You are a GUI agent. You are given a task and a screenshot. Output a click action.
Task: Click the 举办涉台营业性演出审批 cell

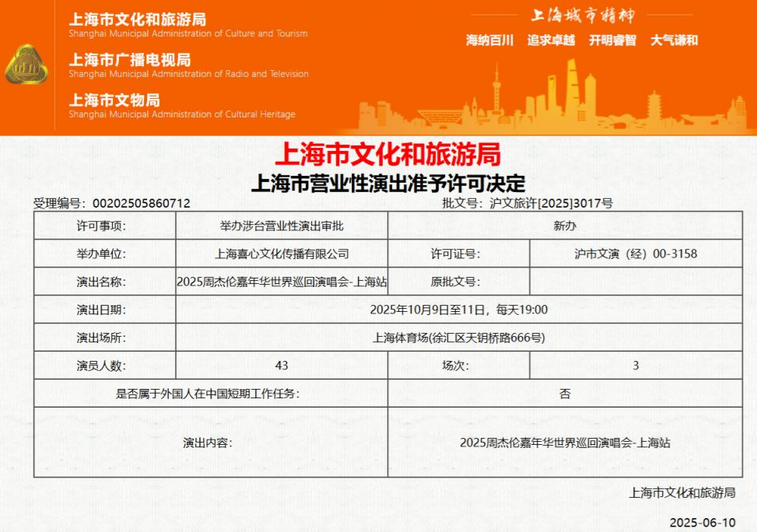(282, 226)
